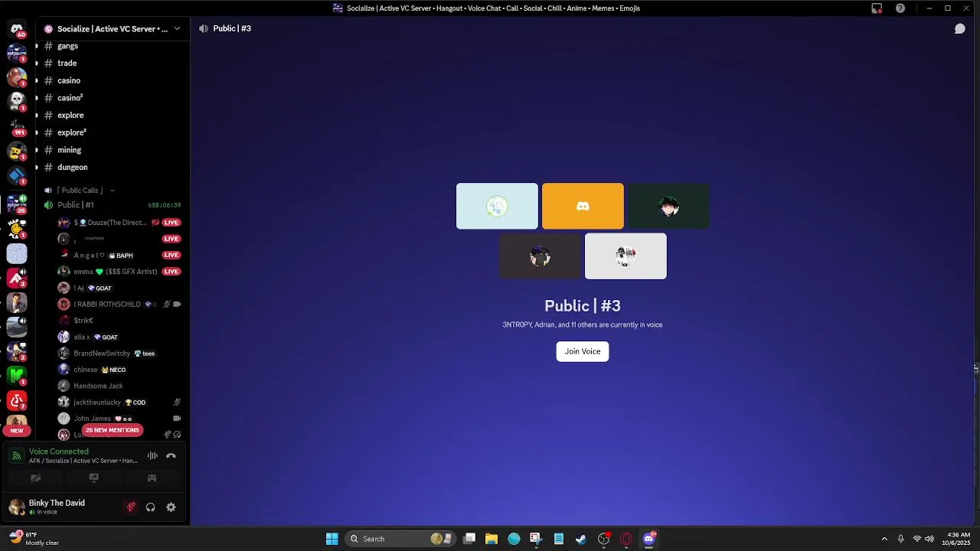Screen dimensions: 980x551
Task: Expand threads arrow beside trade channel
Action: pyautogui.click(x=36, y=64)
